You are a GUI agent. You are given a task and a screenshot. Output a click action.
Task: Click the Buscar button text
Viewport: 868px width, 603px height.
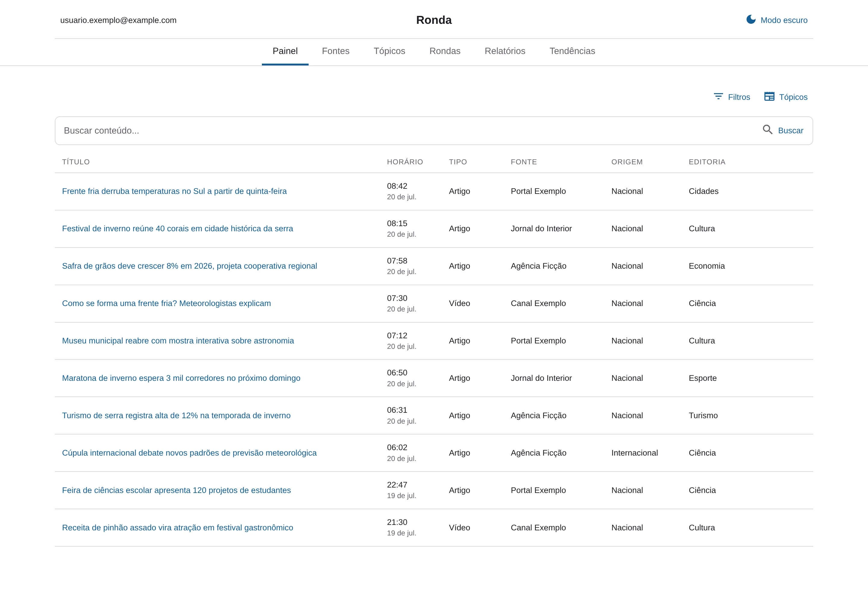point(790,131)
